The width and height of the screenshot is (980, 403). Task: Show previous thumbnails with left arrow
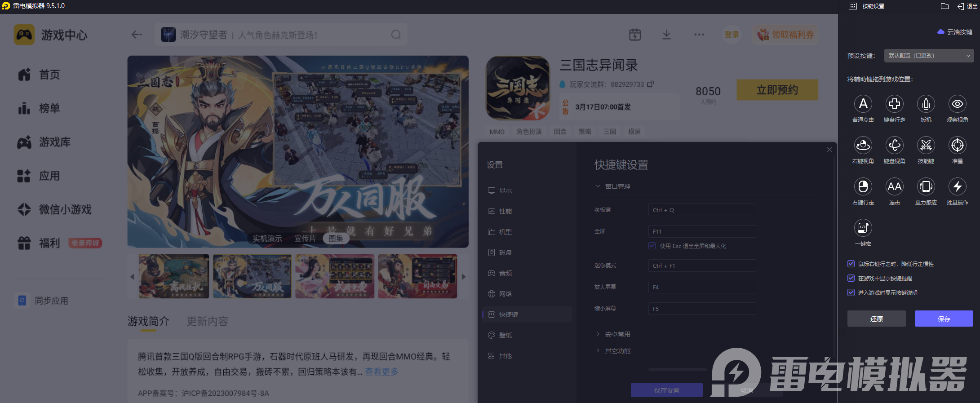click(x=132, y=277)
